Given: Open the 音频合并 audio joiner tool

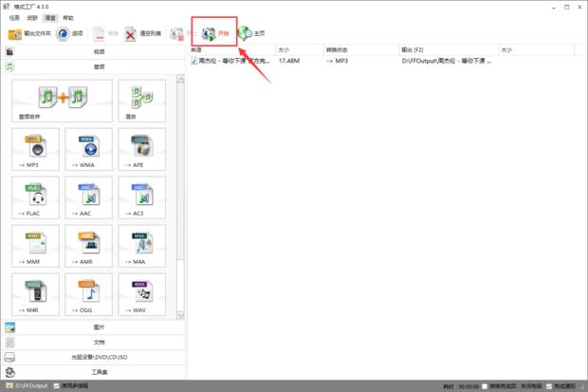Looking at the screenshot, I should coord(63,99).
